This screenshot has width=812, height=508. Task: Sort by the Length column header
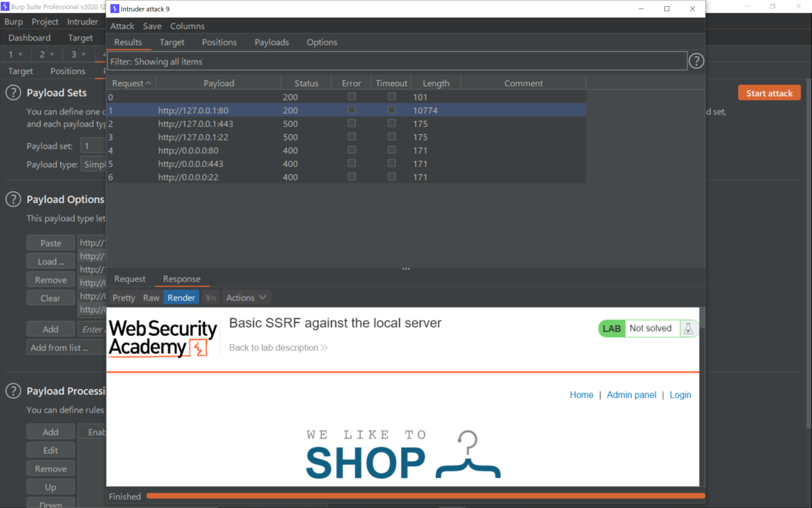click(436, 83)
